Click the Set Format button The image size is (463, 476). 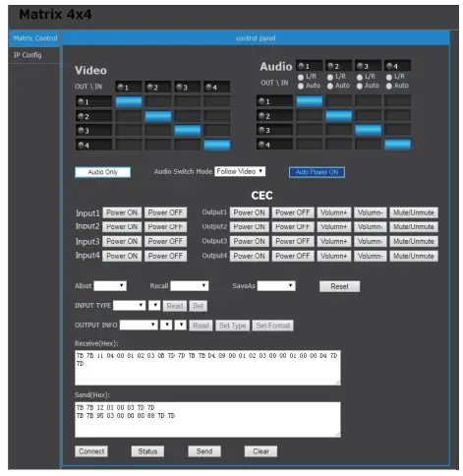[x=273, y=326]
